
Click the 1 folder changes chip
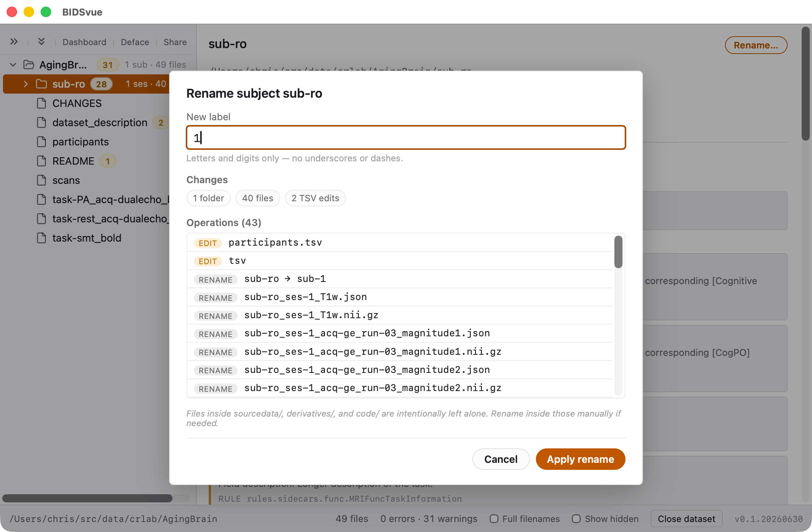[208, 198]
